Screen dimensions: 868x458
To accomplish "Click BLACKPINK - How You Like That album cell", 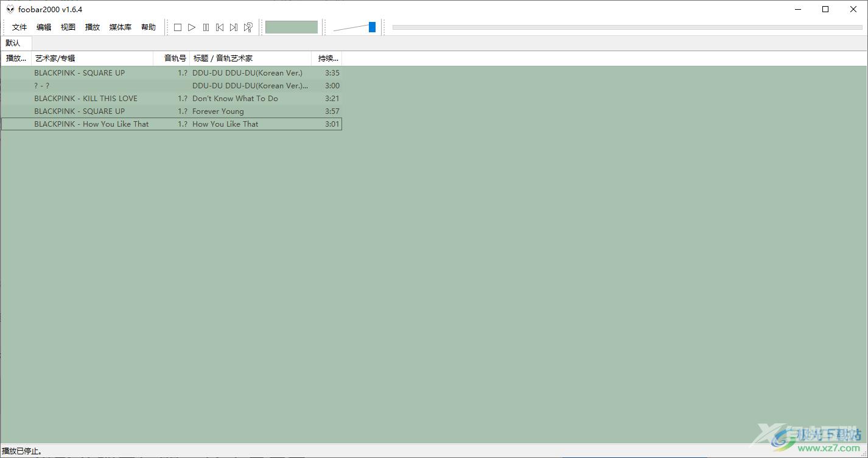I will (91, 124).
